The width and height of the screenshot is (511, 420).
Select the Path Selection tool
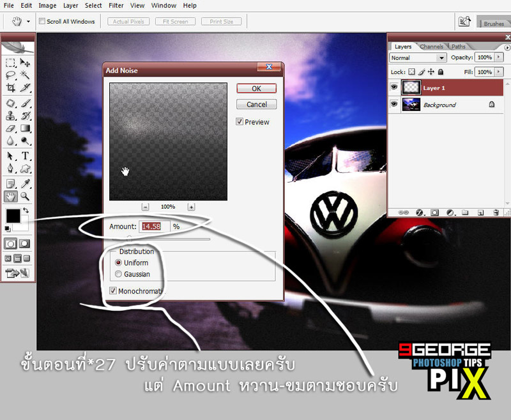click(10, 156)
